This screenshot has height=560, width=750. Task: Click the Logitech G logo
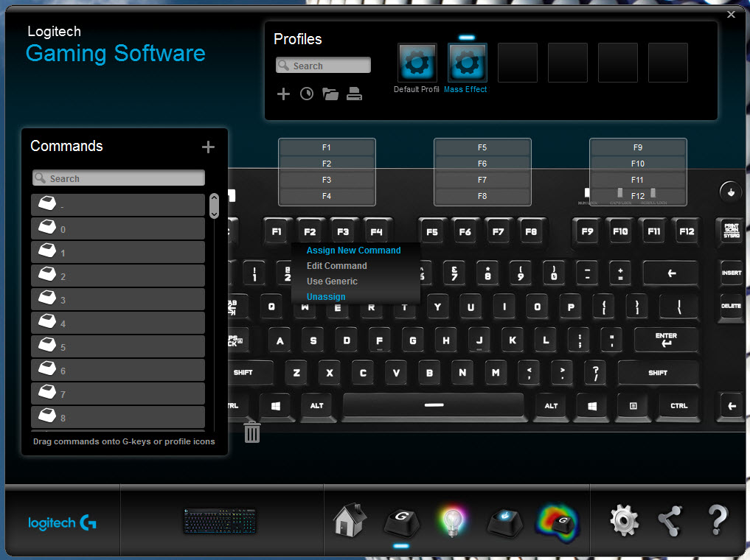click(x=62, y=522)
